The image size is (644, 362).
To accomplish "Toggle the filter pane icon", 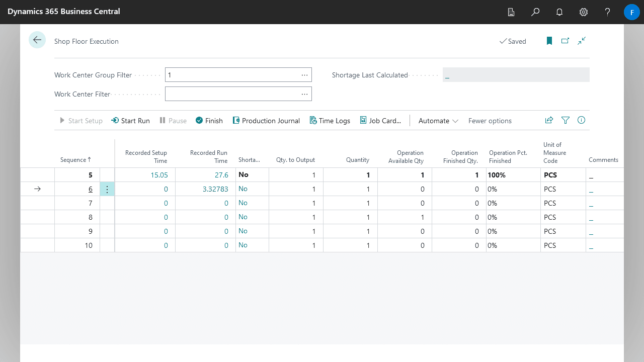I will tap(566, 120).
